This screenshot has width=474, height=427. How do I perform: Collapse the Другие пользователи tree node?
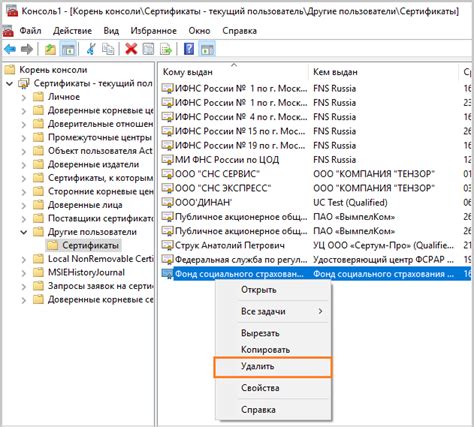pos(24,232)
